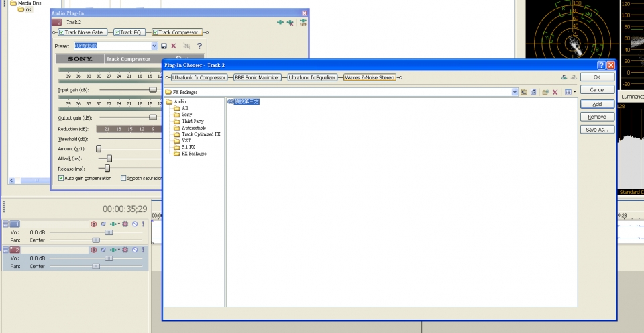Open plug-in help question mark
644x333 pixels.
coord(199,46)
